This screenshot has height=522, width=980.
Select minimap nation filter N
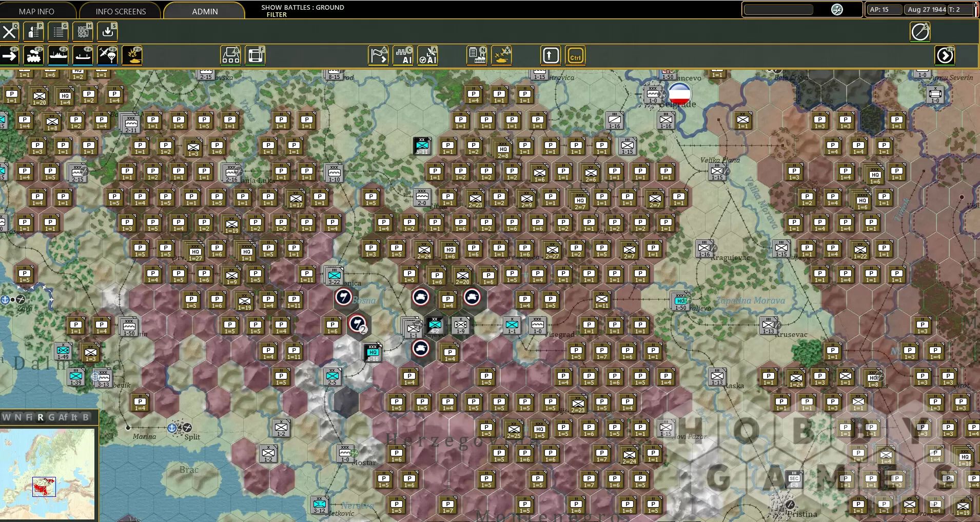click(17, 417)
